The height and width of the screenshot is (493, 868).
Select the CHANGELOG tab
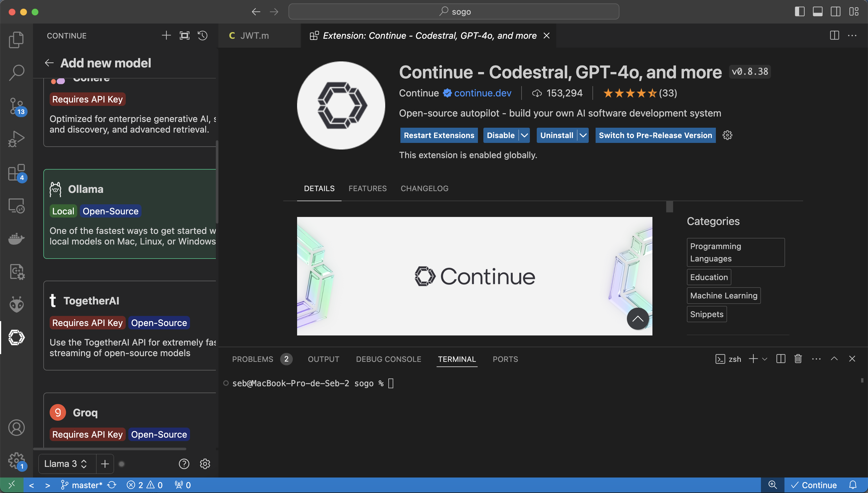(x=424, y=188)
